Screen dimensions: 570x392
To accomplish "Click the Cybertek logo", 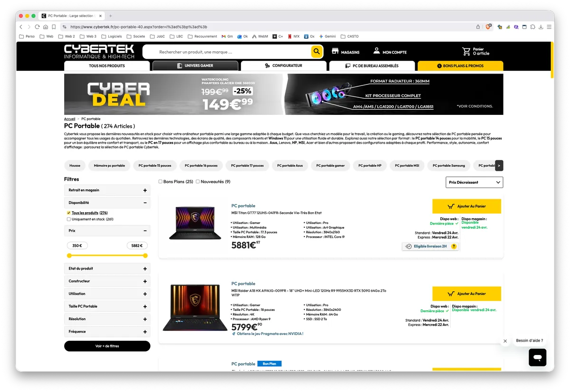I will click(x=99, y=52).
